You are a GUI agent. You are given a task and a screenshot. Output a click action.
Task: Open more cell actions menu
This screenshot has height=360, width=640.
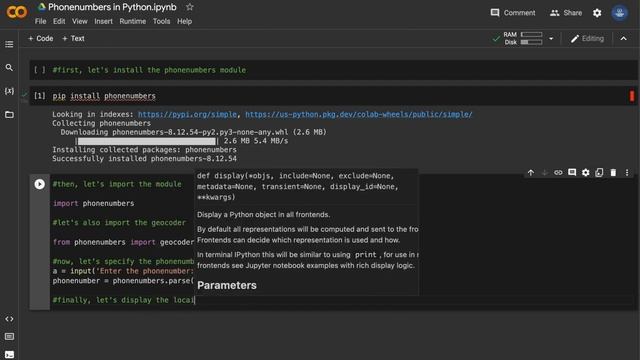[x=627, y=173]
